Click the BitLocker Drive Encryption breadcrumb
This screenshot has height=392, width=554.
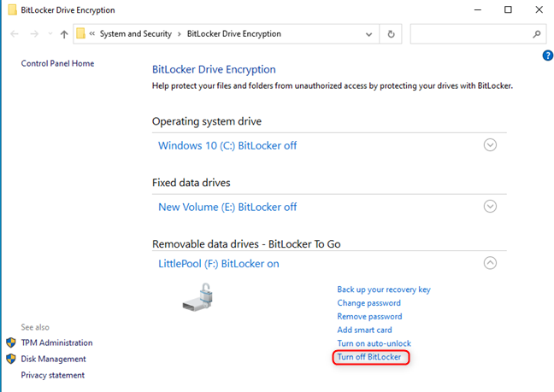point(234,34)
